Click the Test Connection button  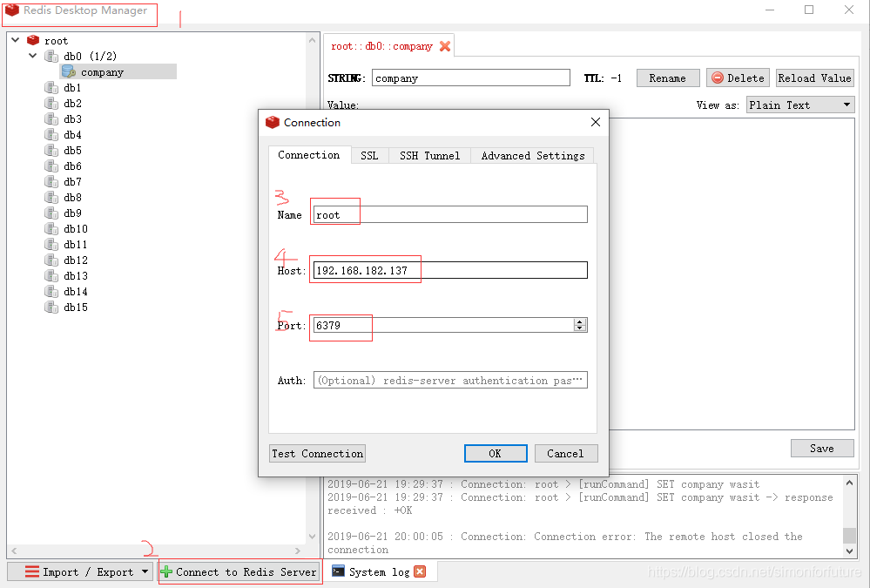317,454
